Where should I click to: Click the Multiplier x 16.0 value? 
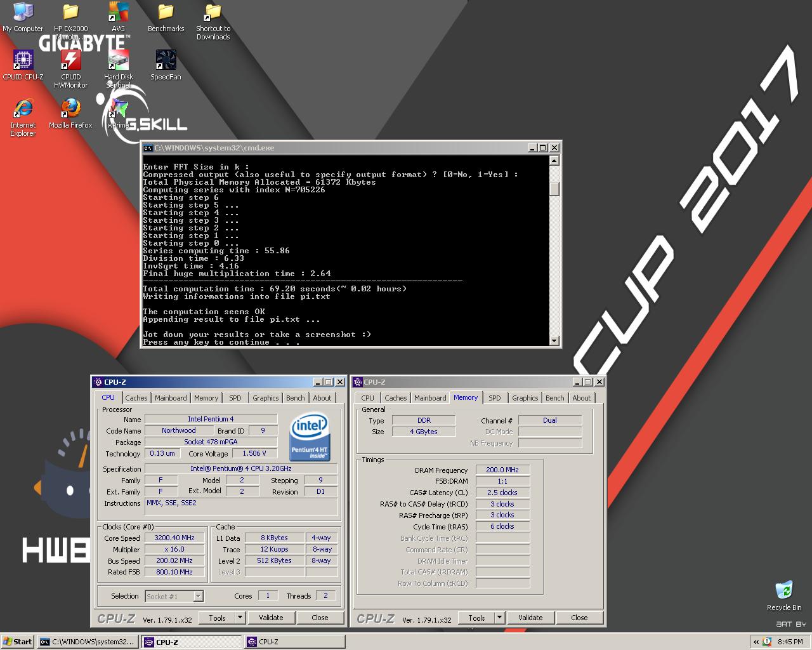coord(174,549)
